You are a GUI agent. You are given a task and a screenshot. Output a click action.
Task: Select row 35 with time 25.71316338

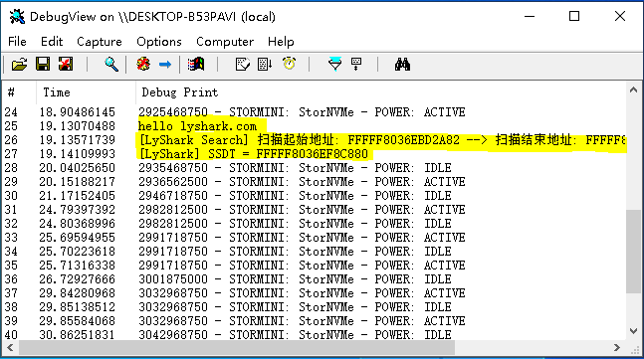315,266
